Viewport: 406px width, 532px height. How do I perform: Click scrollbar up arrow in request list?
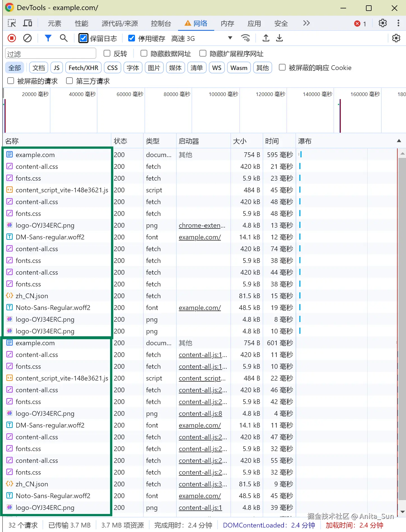(402, 153)
